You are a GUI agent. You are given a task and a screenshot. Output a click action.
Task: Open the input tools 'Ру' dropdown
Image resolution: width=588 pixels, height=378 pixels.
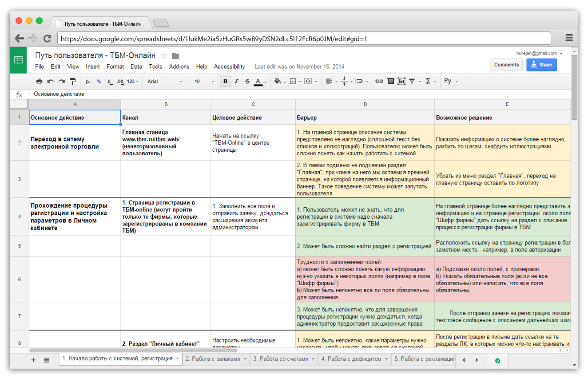coord(450,81)
